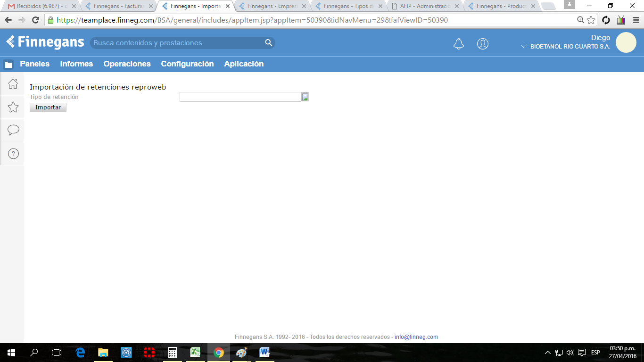The height and width of the screenshot is (362, 644).
Task: Click the Tipo de retención input field
Action: 240,97
